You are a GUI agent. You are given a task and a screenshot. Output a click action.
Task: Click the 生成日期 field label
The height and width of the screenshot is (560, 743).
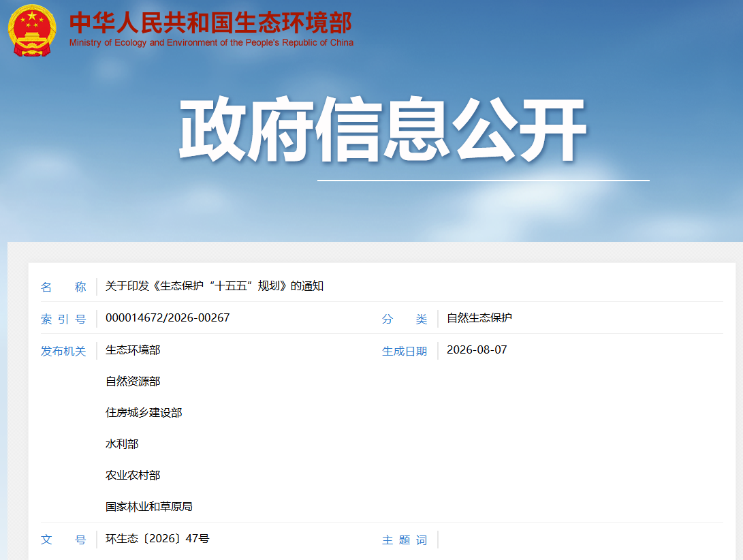(405, 352)
